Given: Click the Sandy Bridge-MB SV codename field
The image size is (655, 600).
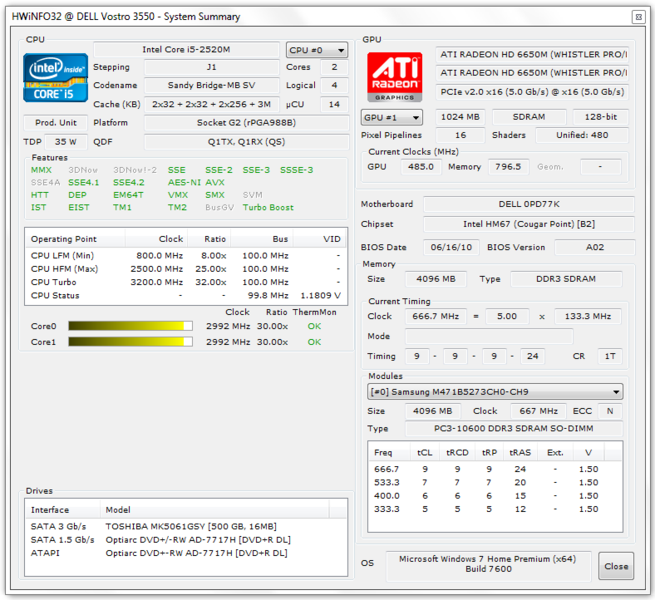Looking at the screenshot, I should [211, 85].
